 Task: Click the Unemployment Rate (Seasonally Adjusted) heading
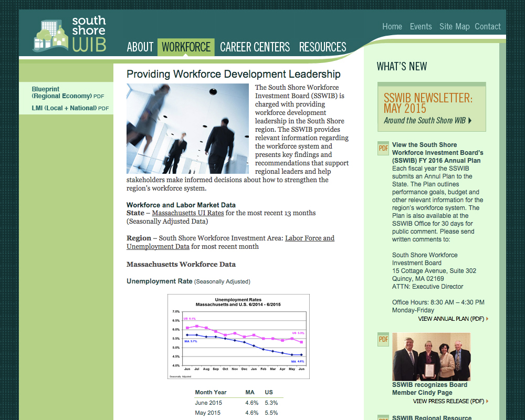[x=188, y=281]
